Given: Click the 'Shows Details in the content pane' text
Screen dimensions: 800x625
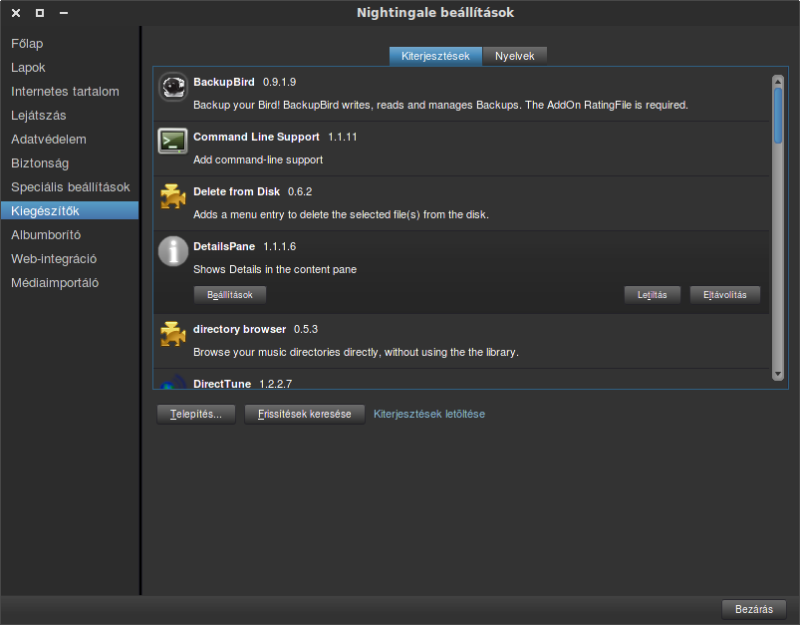Looking at the screenshot, I should point(274,269).
